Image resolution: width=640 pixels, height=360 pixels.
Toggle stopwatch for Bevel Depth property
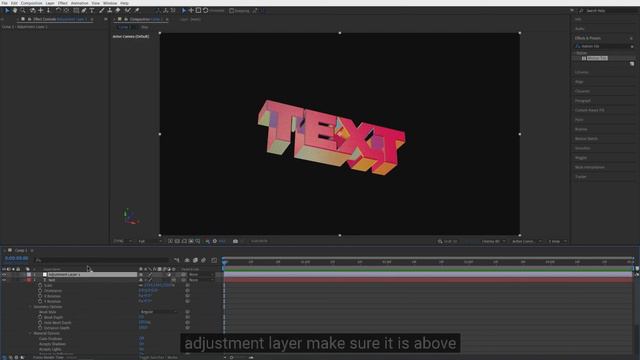[x=40, y=317]
